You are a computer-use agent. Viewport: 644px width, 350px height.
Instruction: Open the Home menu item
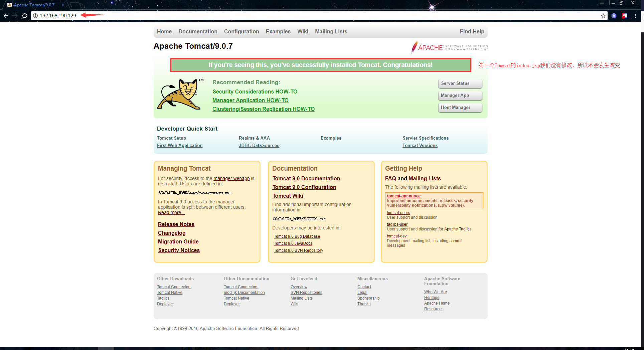[164, 31]
